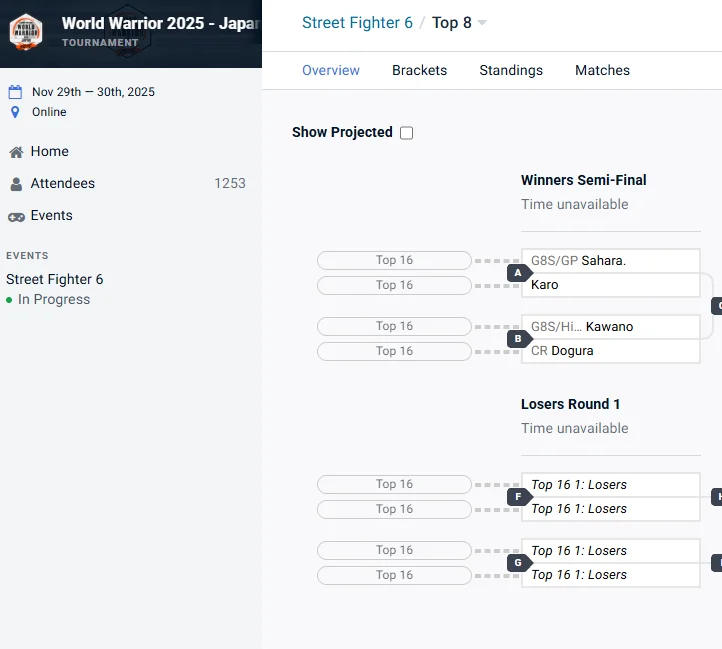Switch to the Brackets tab

tap(419, 70)
